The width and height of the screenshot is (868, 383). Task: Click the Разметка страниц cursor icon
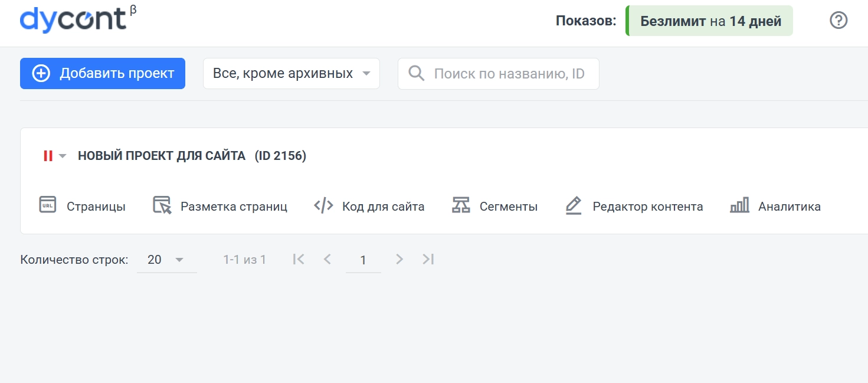(x=162, y=205)
